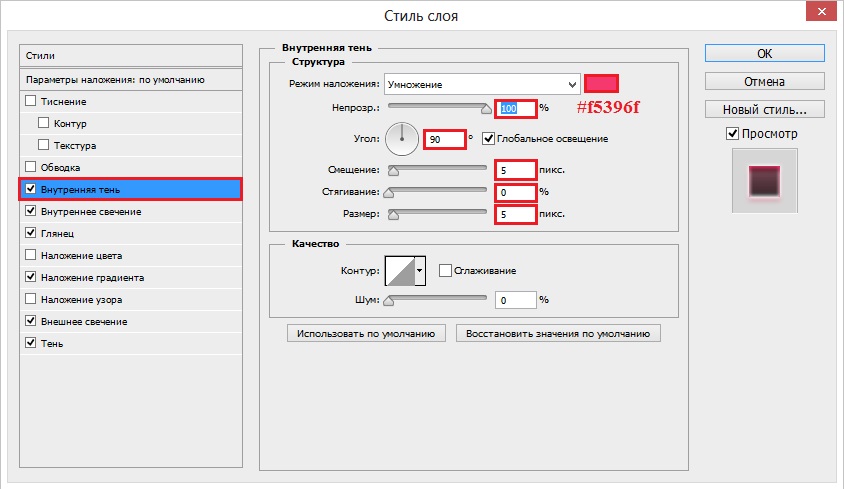Uncheck the Глянец checkbox

31,233
